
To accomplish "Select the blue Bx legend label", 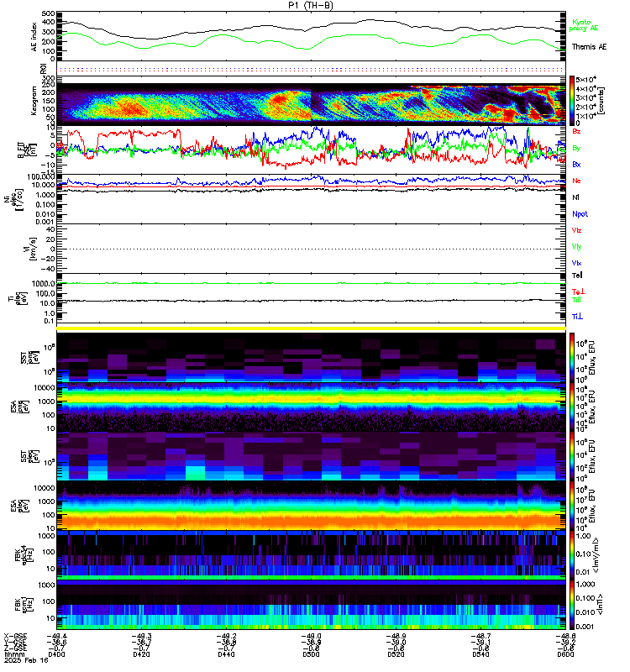I will pos(576,164).
